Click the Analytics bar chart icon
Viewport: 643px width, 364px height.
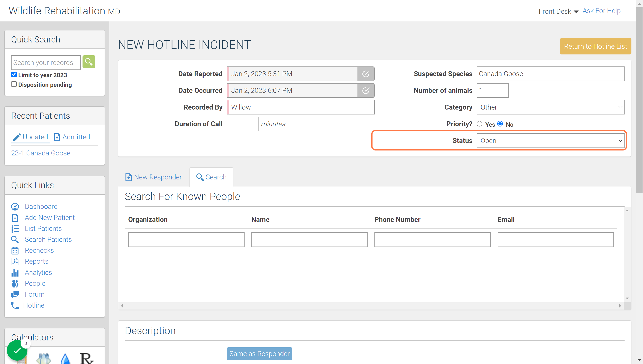click(15, 272)
